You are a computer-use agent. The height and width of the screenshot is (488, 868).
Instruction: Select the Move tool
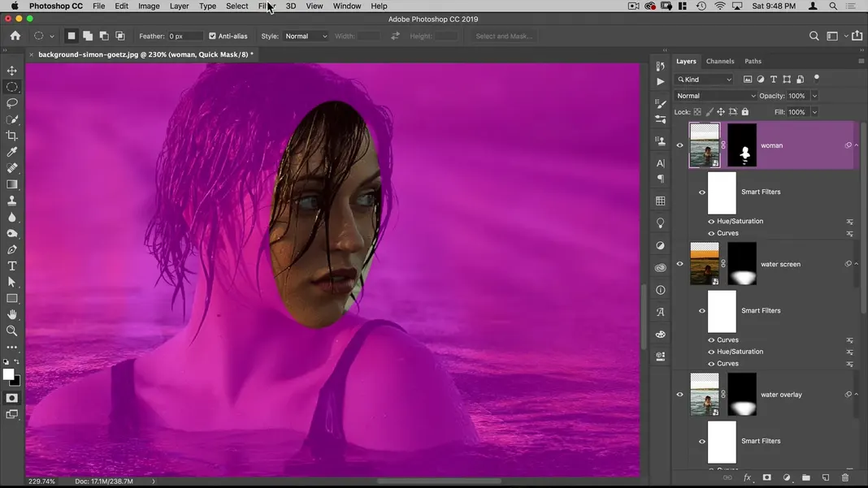pos(11,71)
